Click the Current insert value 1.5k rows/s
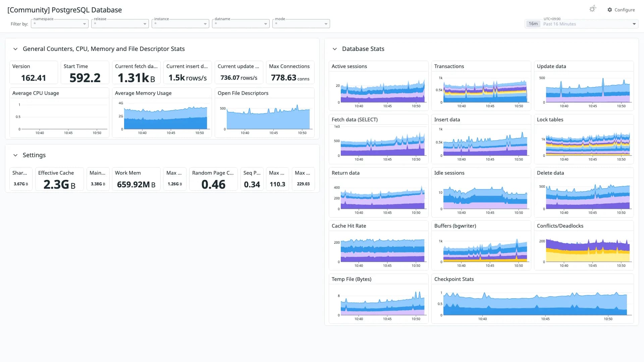This screenshot has height=362, width=644. 187,78
